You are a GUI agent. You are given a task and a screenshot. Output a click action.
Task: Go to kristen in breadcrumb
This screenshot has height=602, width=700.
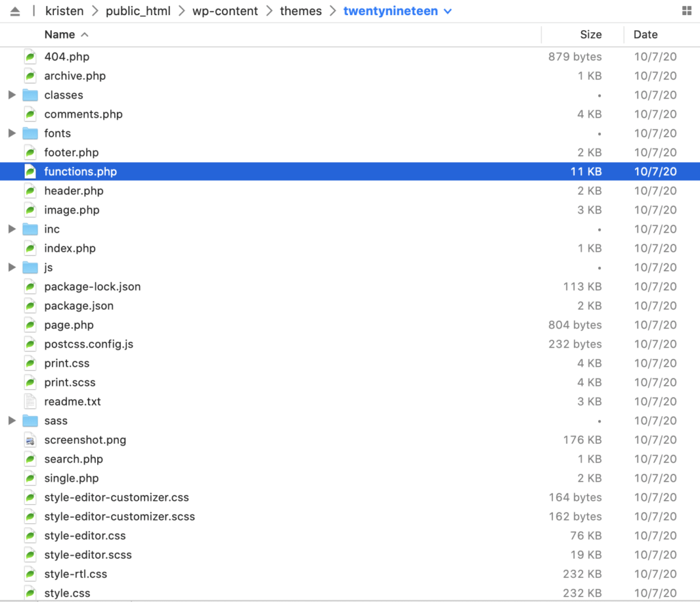[64, 11]
